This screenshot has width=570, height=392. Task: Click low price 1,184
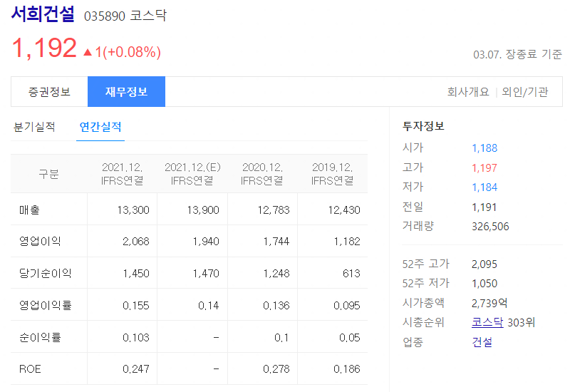[484, 187]
